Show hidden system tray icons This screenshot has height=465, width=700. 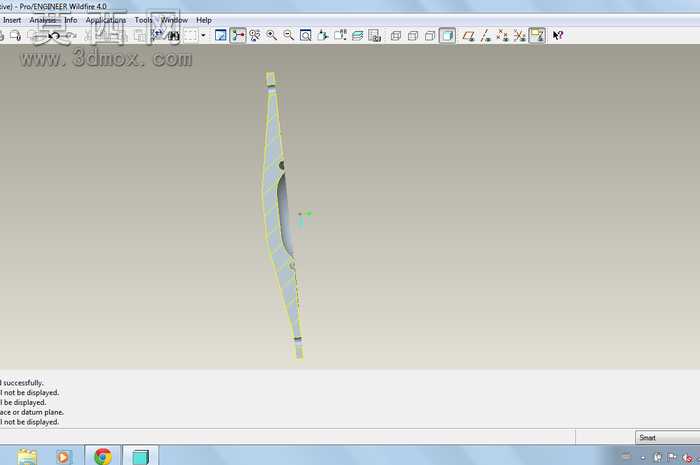coord(643,457)
